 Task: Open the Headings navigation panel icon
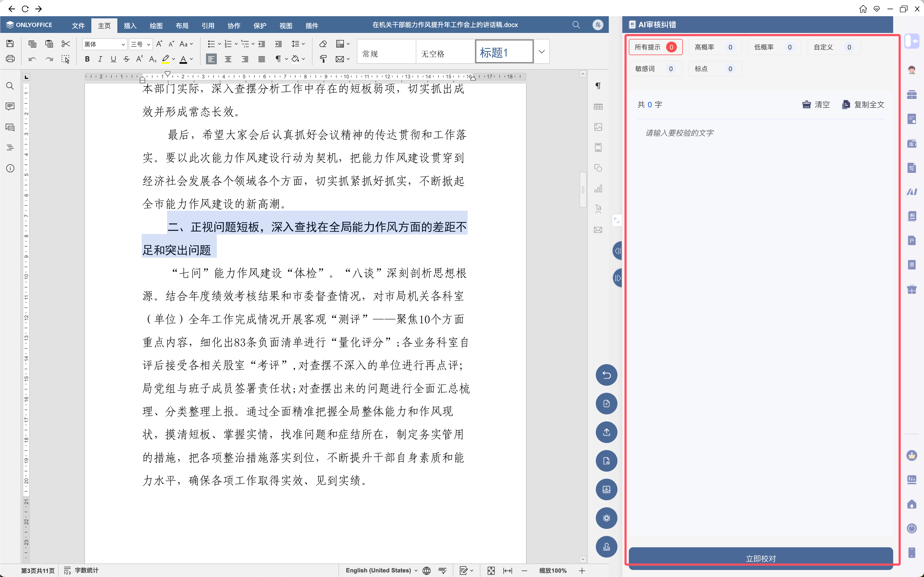10,148
